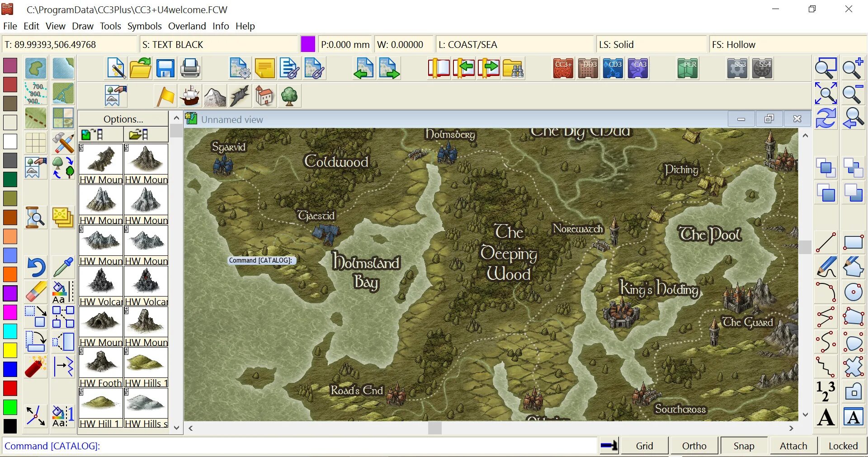Open the tree vegetation symbols catalog
Screen dimensions: 868x457
tap(290, 96)
